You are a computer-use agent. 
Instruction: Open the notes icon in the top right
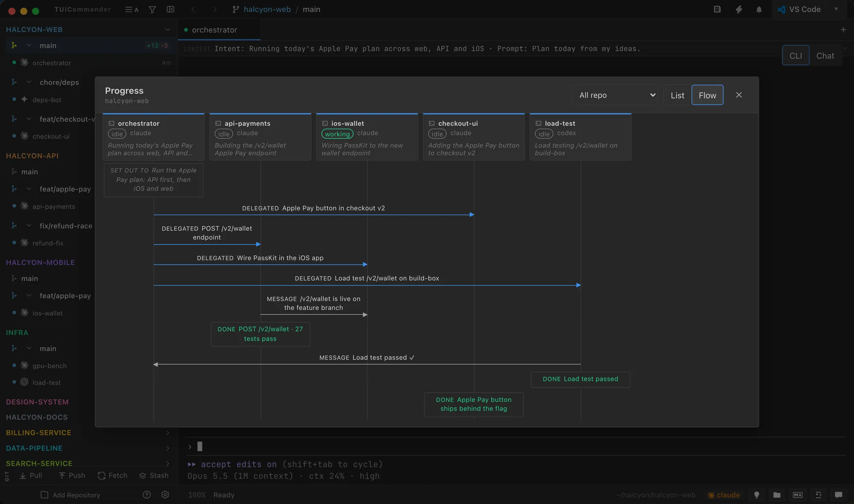(717, 9)
